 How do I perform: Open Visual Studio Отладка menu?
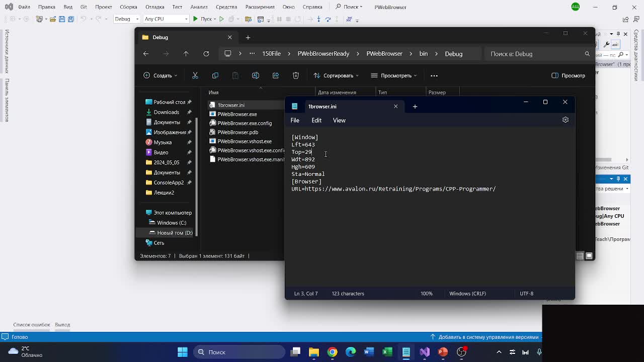click(154, 7)
